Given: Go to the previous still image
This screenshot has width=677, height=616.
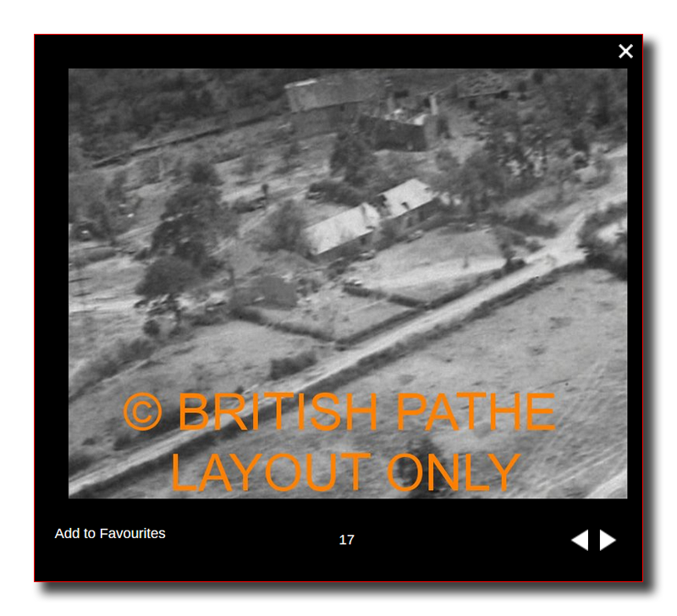Looking at the screenshot, I should coord(580,540).
